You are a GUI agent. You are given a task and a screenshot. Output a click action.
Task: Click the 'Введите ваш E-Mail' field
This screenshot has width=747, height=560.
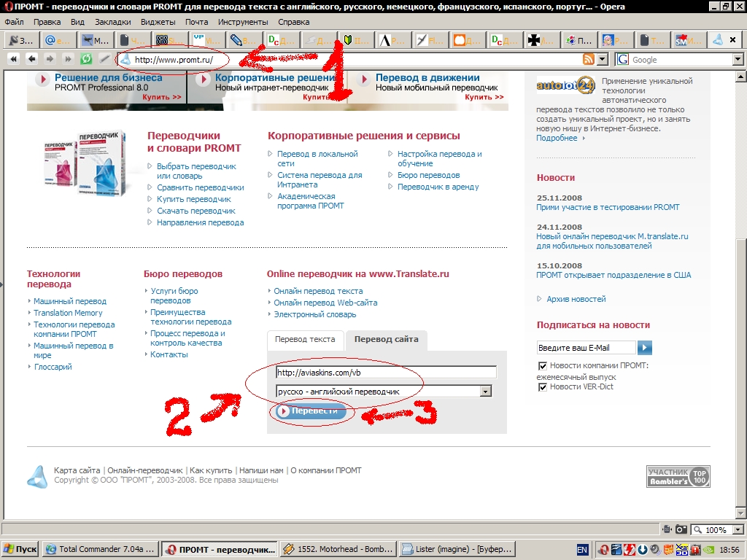[x=586, y=348]
